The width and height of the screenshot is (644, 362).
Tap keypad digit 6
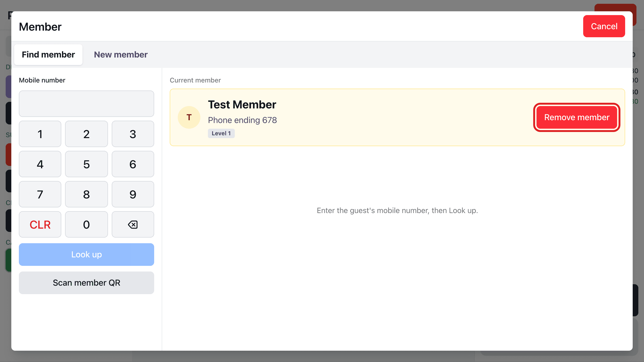[x=133, y=164]
